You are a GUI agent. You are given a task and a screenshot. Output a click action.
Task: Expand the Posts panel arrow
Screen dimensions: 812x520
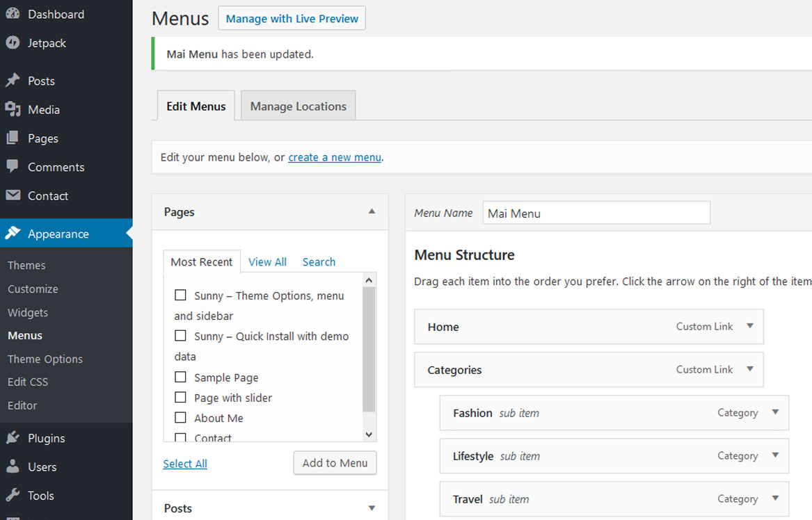click(372, 508)
